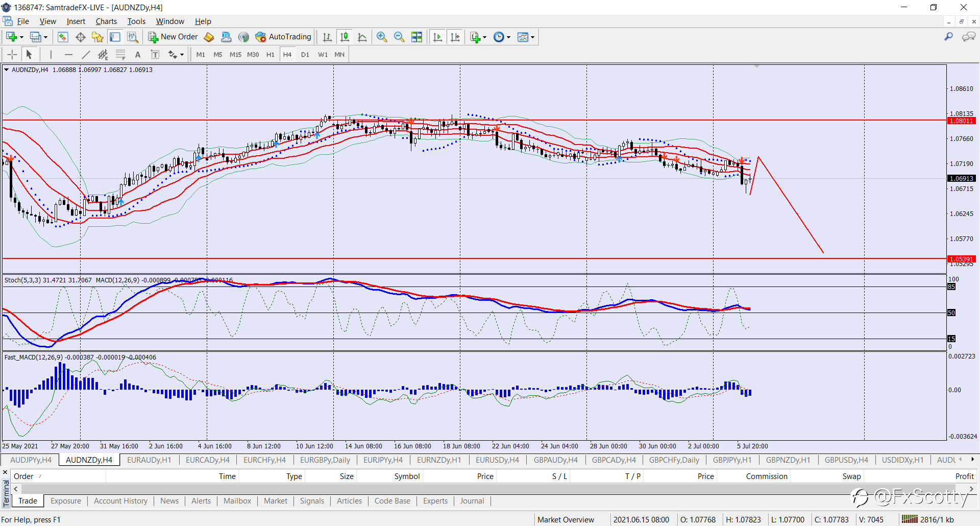Toggle the Navigator panel
980x526 pixels.
coord(97,37)
